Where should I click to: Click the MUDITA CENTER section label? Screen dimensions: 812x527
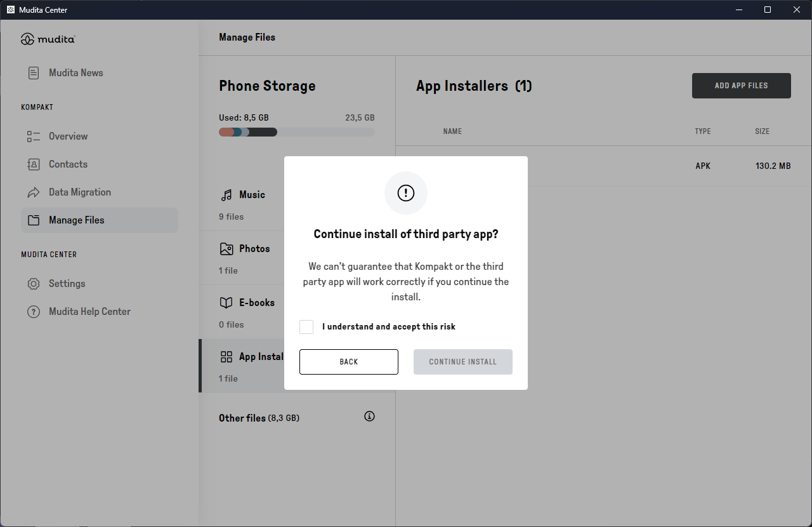[x=49, y=255]
